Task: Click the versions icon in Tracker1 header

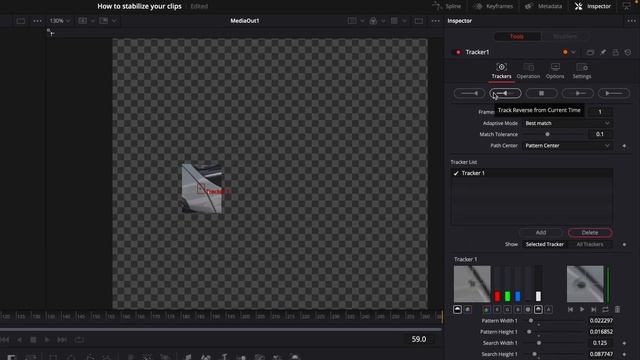Action: click(x=590, y=52)
